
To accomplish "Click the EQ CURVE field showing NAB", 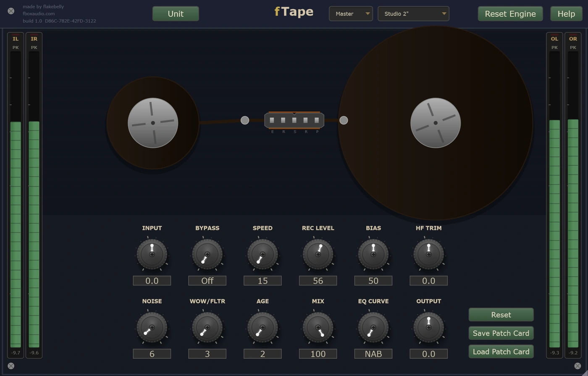I will click(x=373, y=354).
